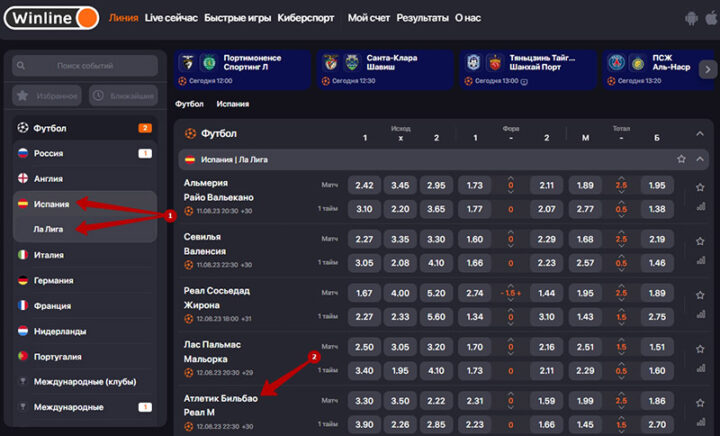Click the Russia flag icon in sidebar
Screen dimensions: 720x436
pyautogui.click(x=22, y=153)
